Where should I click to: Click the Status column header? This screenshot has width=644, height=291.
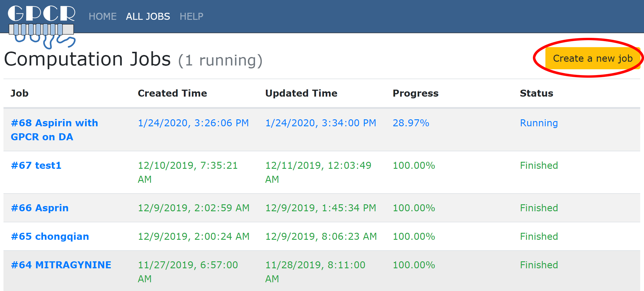536,93
